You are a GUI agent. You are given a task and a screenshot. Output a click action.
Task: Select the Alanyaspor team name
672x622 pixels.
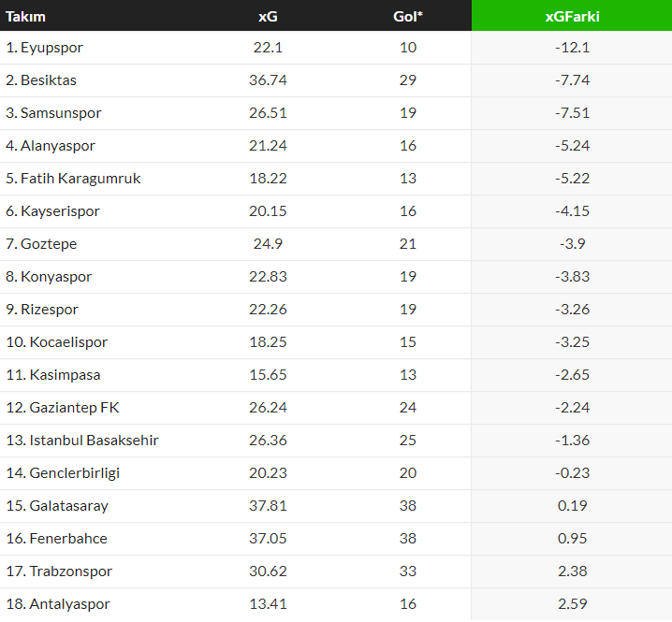click(58, 146)
